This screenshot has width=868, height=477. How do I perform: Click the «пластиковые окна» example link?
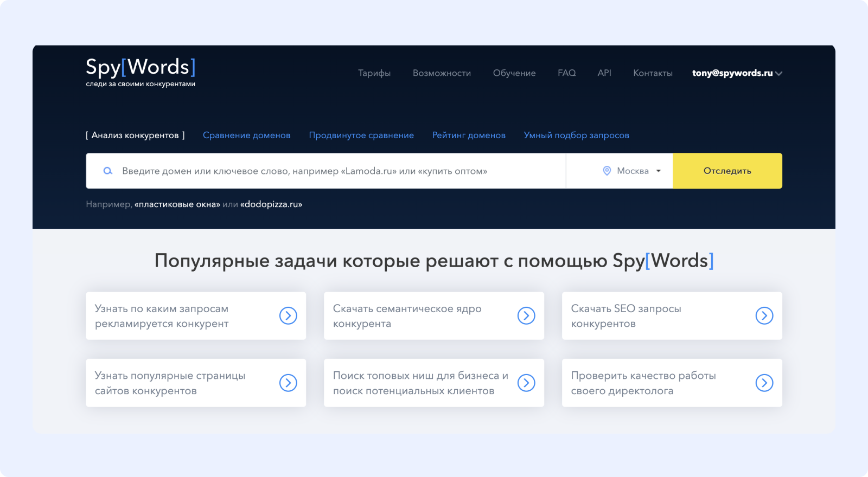point(177,204)
